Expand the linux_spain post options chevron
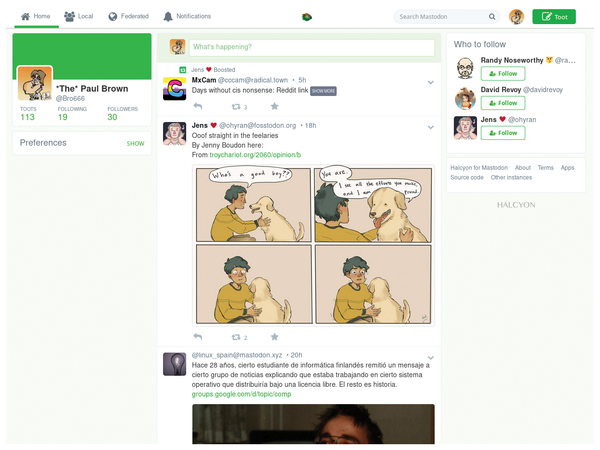The image size is (600, 450). (430, 358)
